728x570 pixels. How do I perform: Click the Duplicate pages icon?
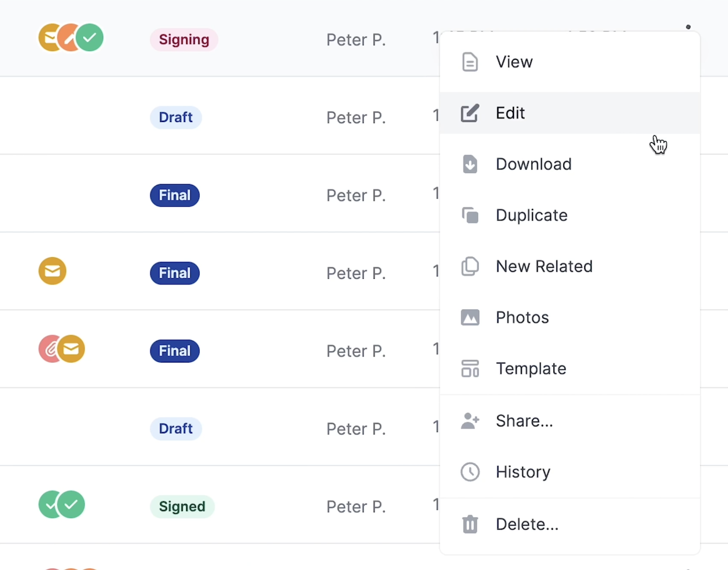[x=470, y=215]
